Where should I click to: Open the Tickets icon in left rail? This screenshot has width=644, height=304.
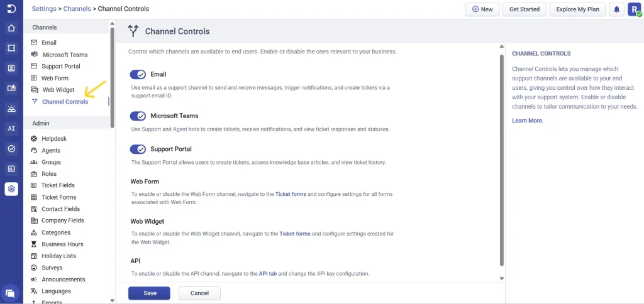coord(11,48)
